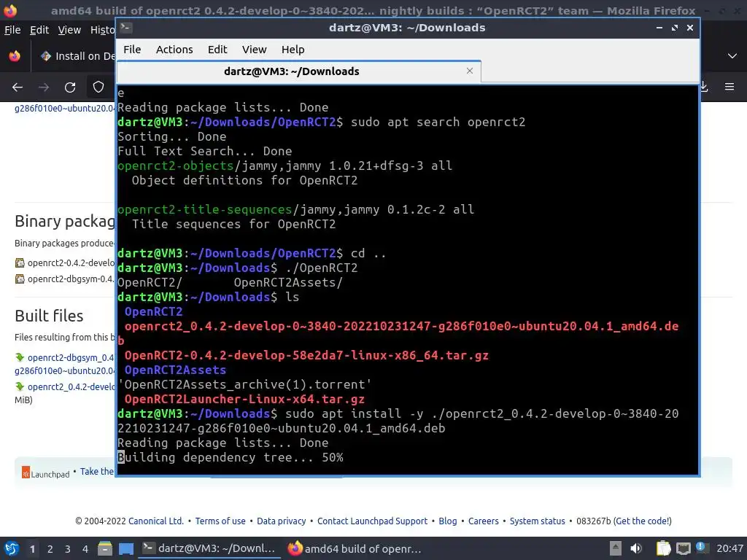Image resolution: width=747 pixels, height=560 pixels.
Task: Open the Firefox hamburger menu
Action: pos(729,87)
